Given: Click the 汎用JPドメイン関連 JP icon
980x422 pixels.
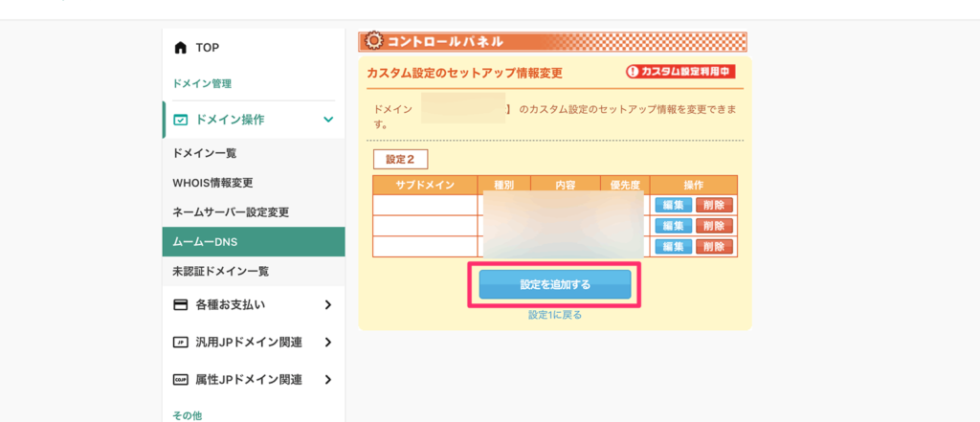Looking at the screenshot, I should [181, 343].
